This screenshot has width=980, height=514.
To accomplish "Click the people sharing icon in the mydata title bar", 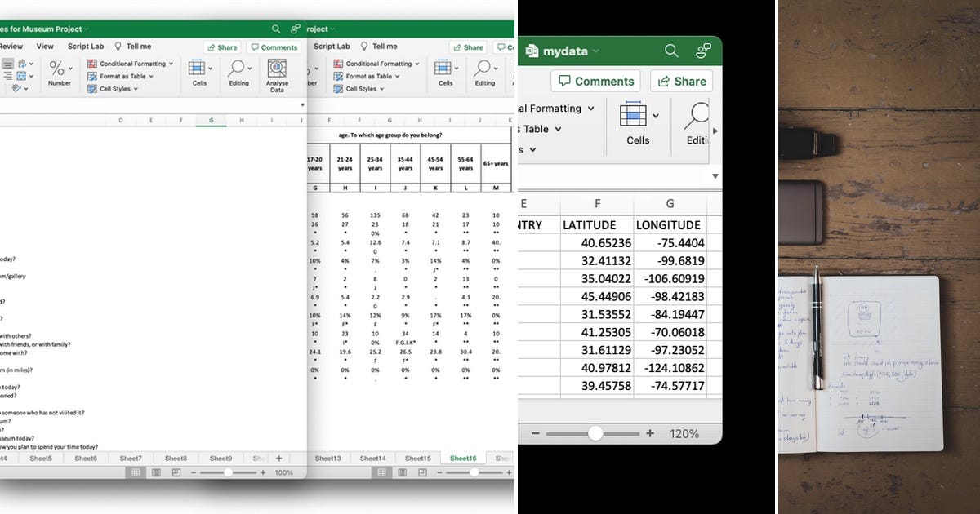I will (703, 50).
